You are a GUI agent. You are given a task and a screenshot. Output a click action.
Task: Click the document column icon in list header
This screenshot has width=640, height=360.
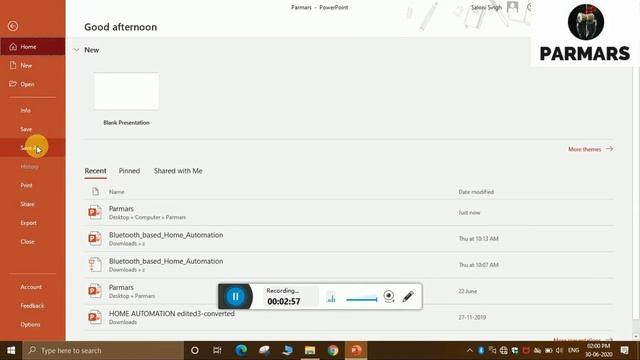click(96, 191)
